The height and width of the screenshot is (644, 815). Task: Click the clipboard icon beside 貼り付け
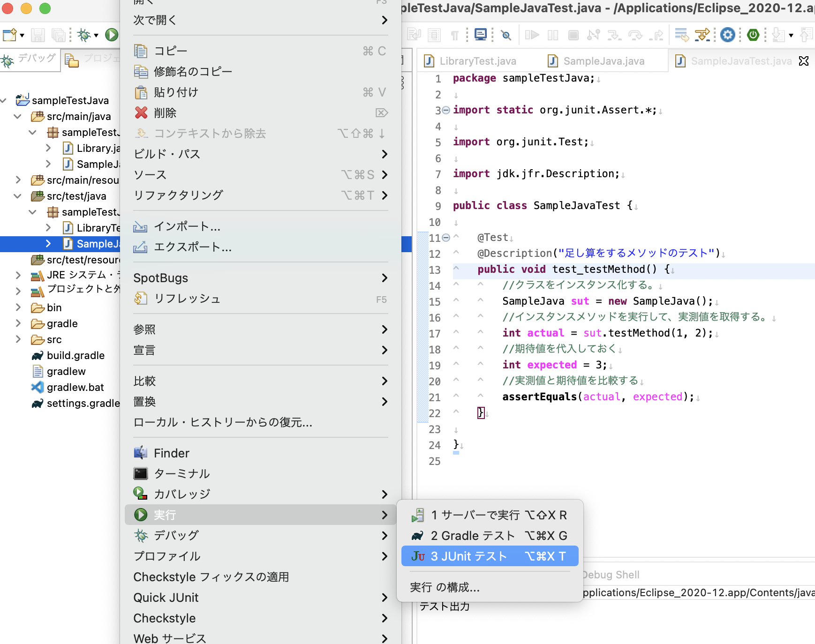click(141, 92)
